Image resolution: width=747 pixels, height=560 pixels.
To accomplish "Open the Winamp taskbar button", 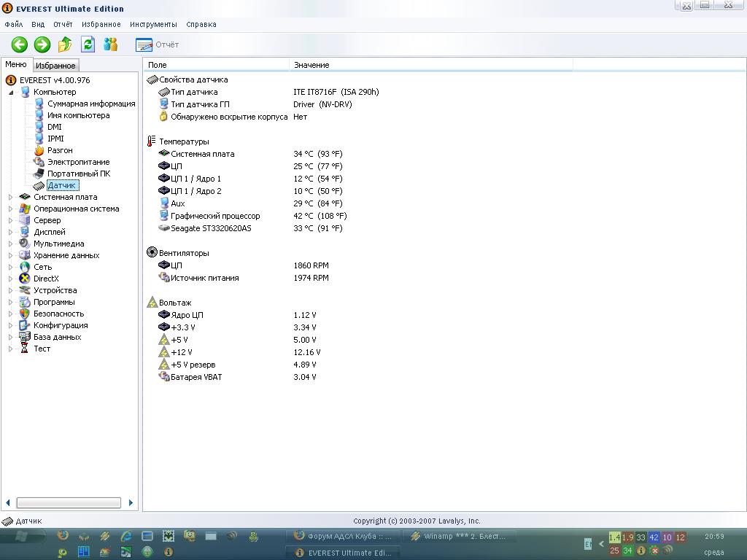I will [458, 536].
